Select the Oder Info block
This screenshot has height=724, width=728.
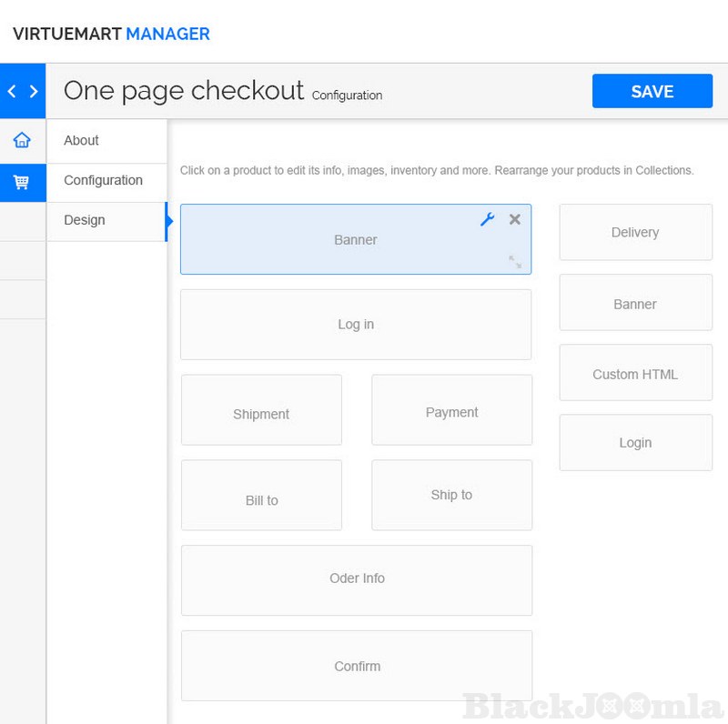point(357,579)
